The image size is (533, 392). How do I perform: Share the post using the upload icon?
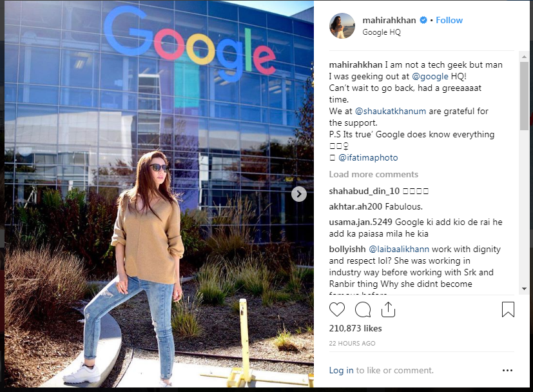tap(388, 309)
